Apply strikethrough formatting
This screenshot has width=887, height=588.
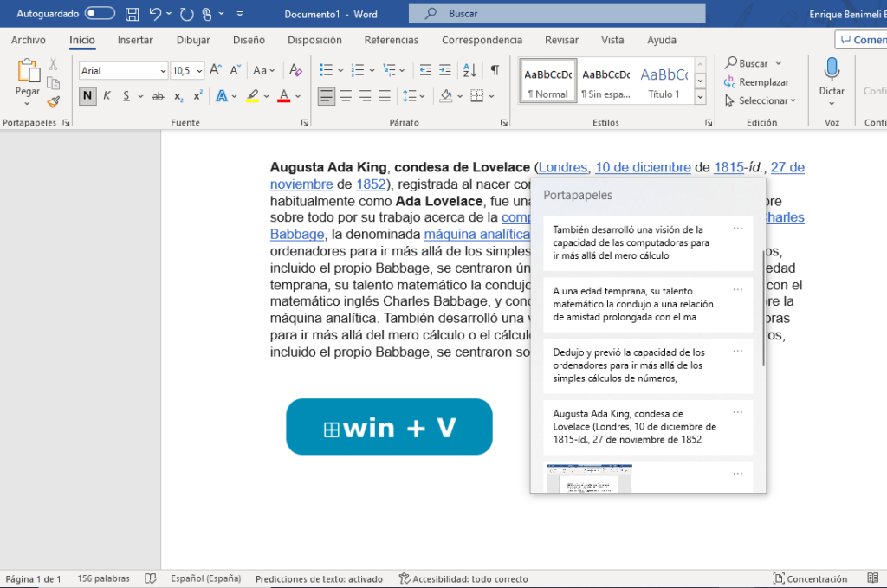(x=158, y=97)
